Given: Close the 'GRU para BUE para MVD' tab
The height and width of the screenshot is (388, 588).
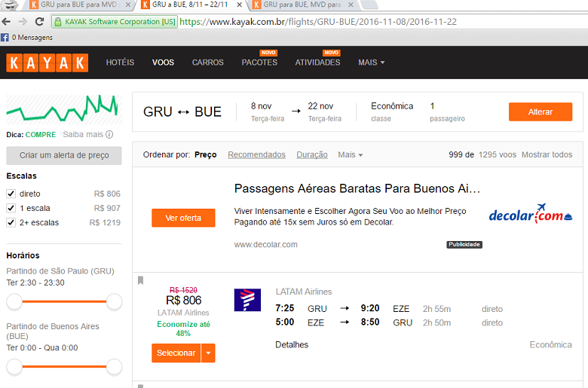Looking at the screenshot, I should pos(128,5).
